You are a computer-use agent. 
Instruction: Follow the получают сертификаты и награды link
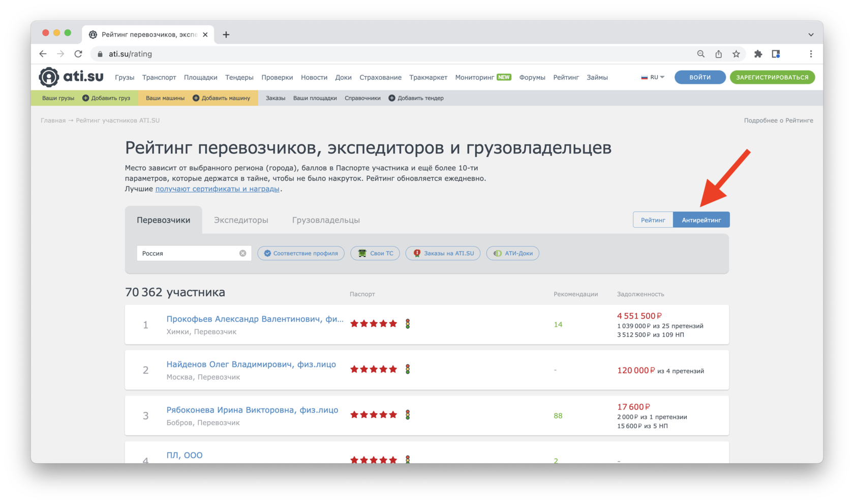[x=218, y=188]
